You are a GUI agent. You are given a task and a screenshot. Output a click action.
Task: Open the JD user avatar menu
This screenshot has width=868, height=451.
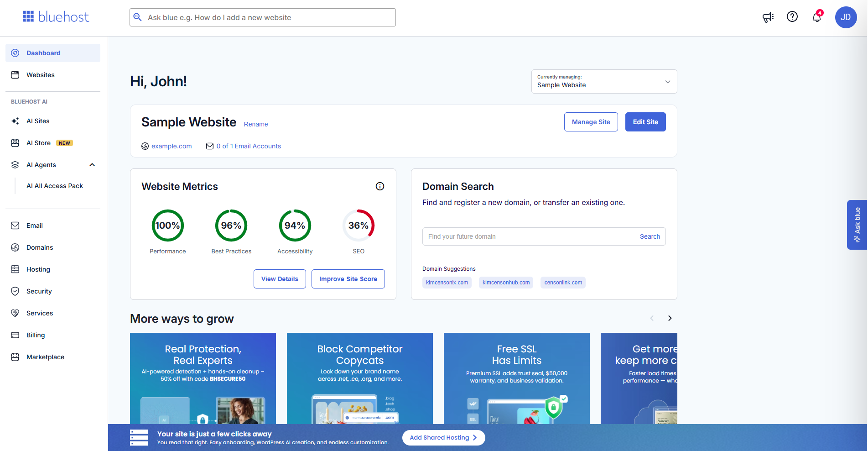coord(846,17)
